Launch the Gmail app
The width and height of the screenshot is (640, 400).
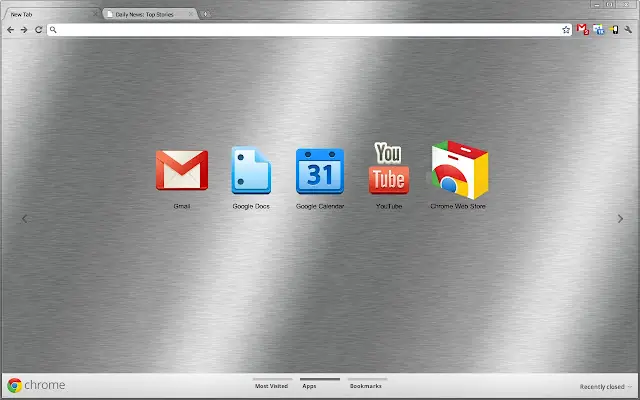(182, 170)
